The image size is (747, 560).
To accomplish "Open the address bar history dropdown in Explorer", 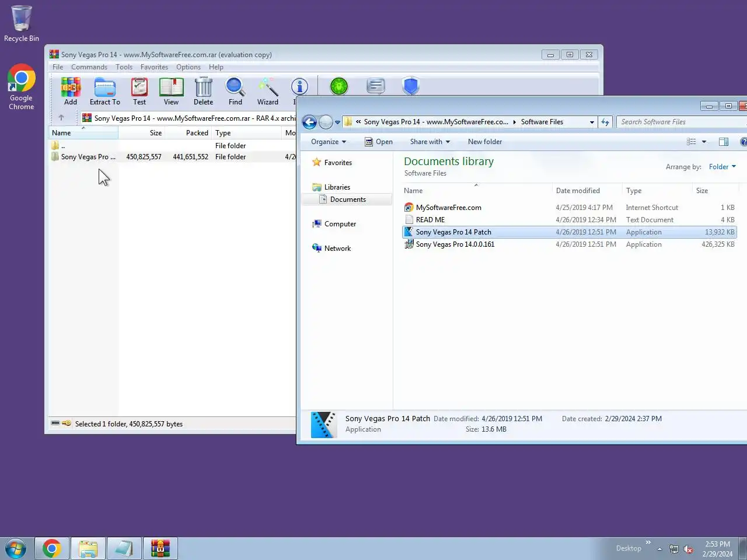I will [592, 122].
